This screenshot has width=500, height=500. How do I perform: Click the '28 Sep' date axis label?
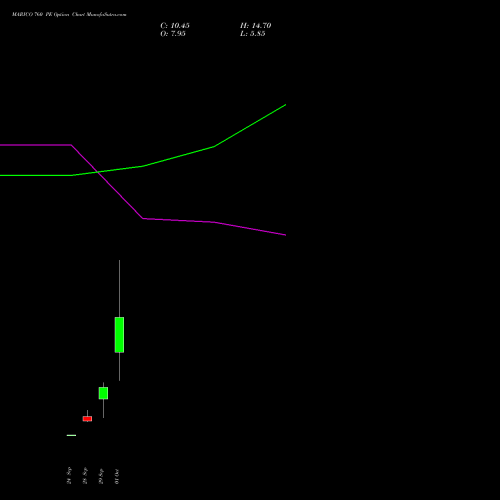pos(85,475)
